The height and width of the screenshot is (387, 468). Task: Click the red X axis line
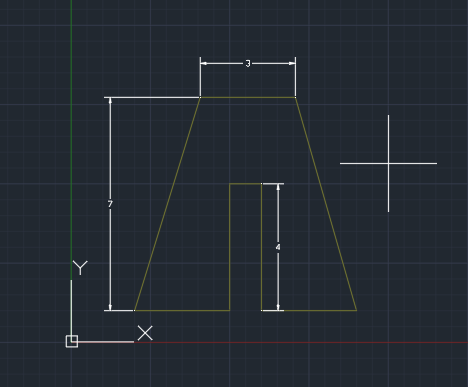point(300,342)
